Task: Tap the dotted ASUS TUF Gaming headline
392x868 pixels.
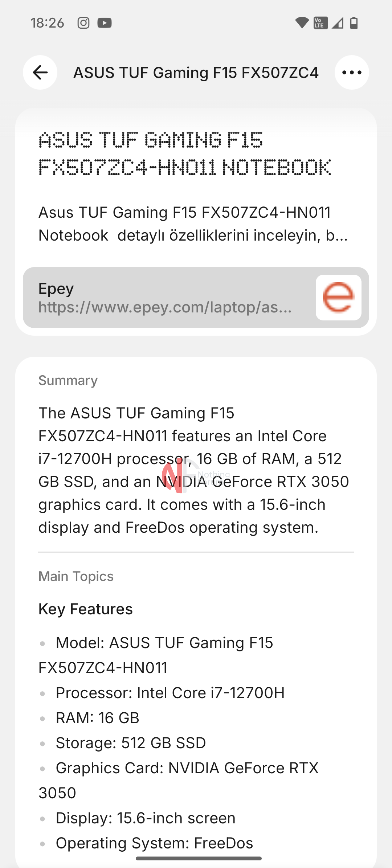Action: 184,154
